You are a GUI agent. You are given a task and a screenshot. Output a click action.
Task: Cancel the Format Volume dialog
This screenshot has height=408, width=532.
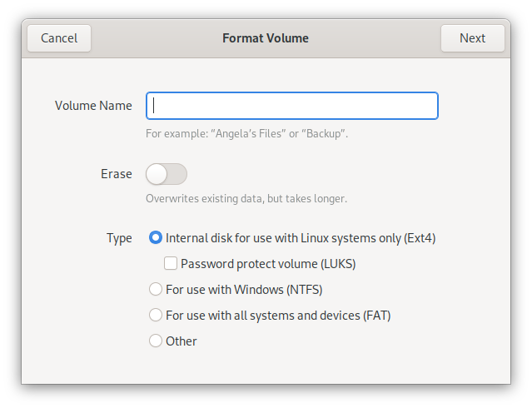click(x=59, y=37)
